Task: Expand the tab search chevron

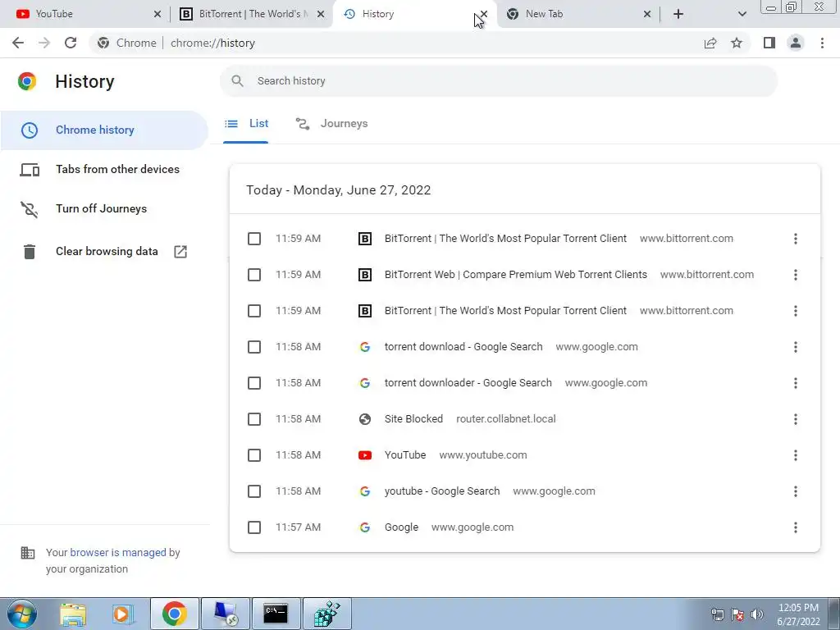Action: pos(742,14)
